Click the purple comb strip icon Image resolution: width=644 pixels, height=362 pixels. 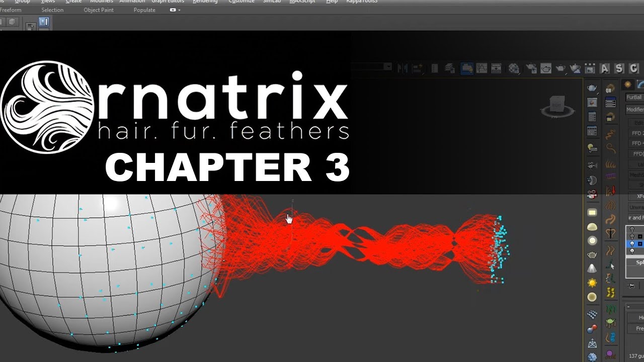pos(610,176)
